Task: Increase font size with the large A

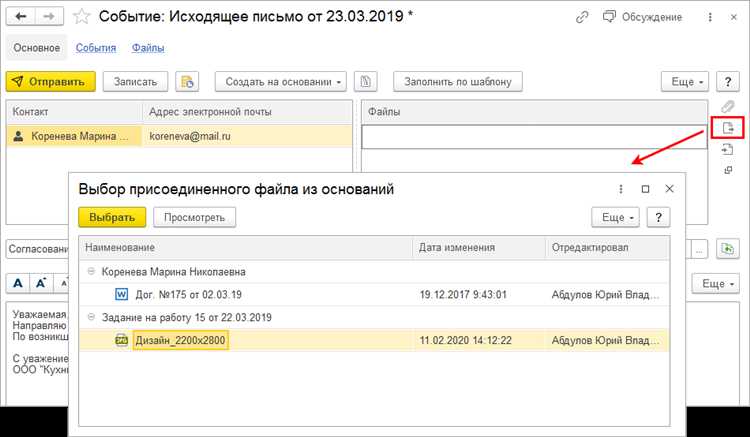Action: point(18,283)
